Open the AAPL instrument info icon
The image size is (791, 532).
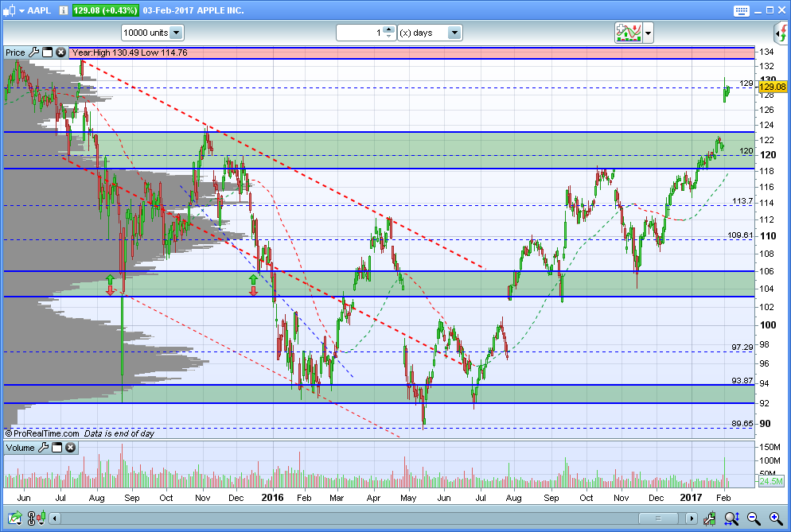[x=63, y=10]
